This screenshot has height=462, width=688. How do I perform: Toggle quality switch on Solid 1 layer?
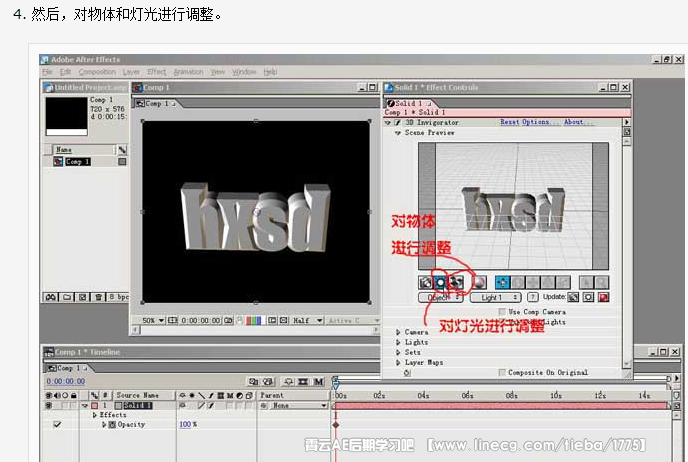point(201,406)
